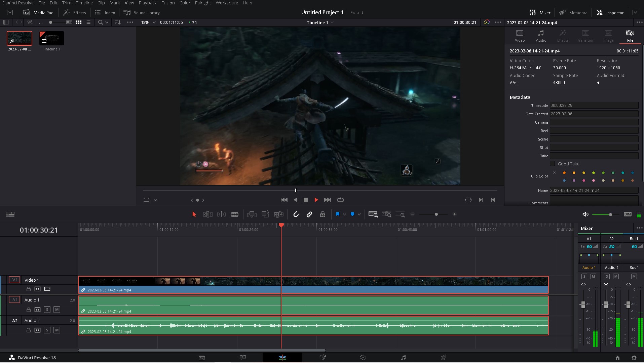
Task: Go to the Project Settings gear
Action: 634,358
